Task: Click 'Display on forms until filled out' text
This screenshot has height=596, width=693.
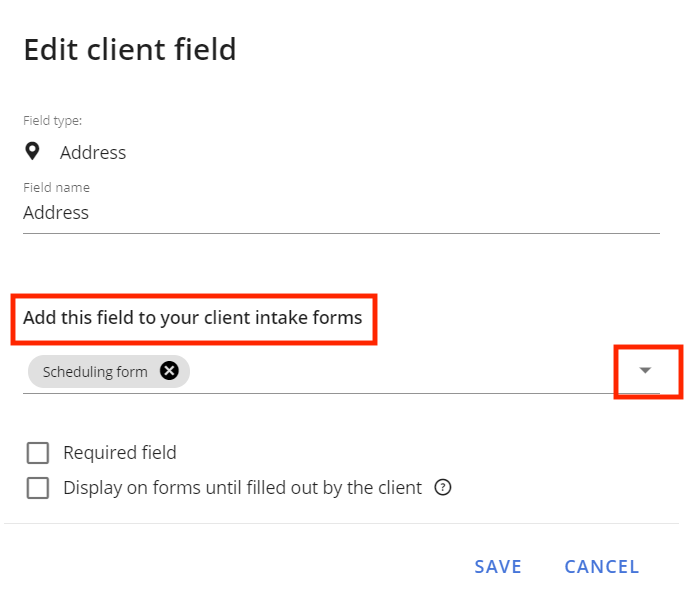Action: [242, 488]
